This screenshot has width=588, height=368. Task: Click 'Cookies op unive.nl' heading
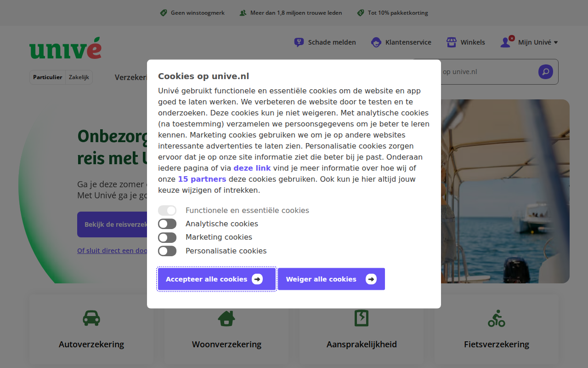[x=204, y=76]
